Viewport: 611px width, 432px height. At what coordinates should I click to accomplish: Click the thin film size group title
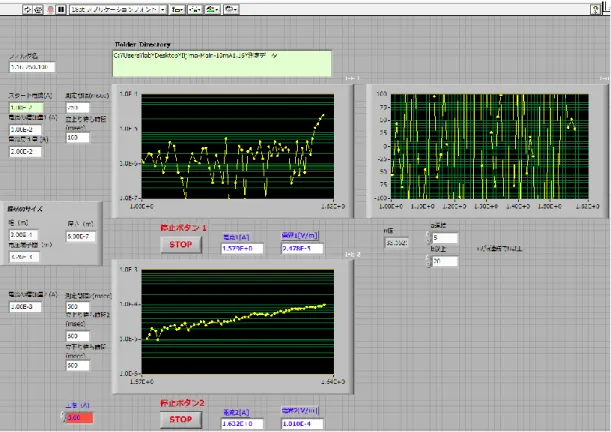click(25, 209)
